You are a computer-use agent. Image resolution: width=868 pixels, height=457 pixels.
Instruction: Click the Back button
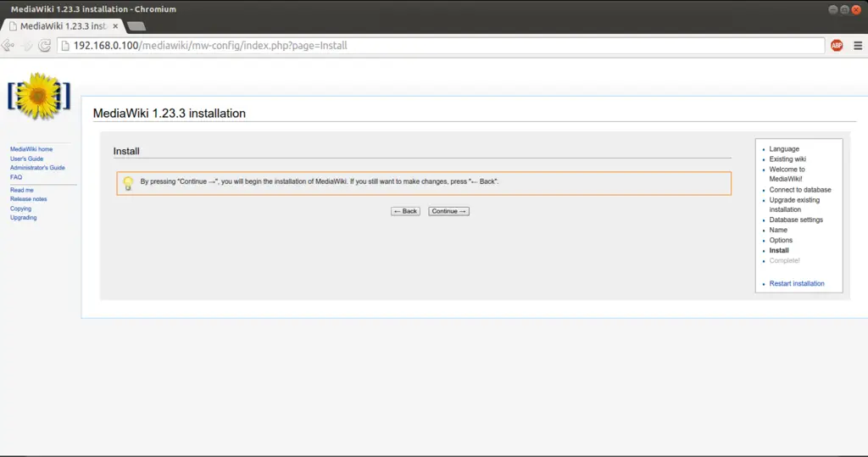click(x=405, y=211)
